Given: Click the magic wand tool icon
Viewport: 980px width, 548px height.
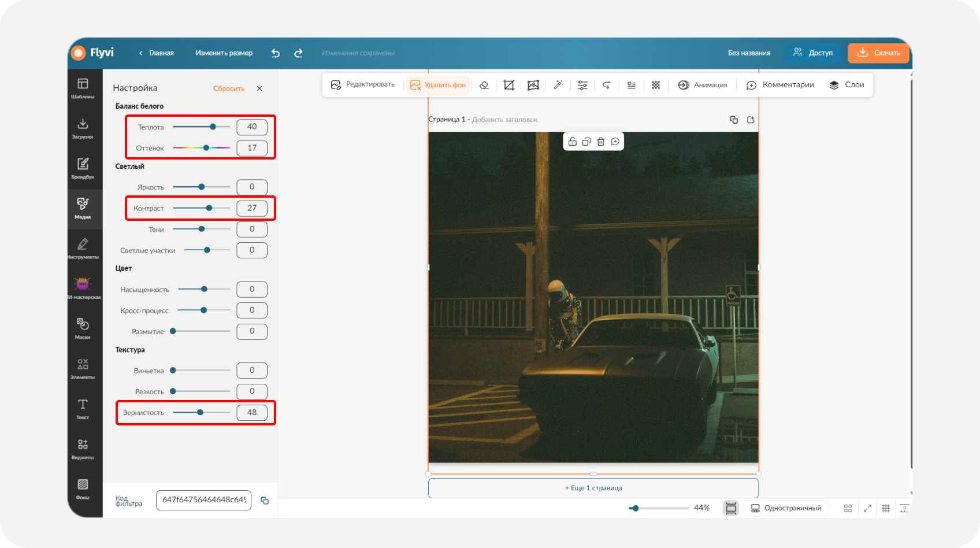Looking at the screenshot, I should click(558, 85).
